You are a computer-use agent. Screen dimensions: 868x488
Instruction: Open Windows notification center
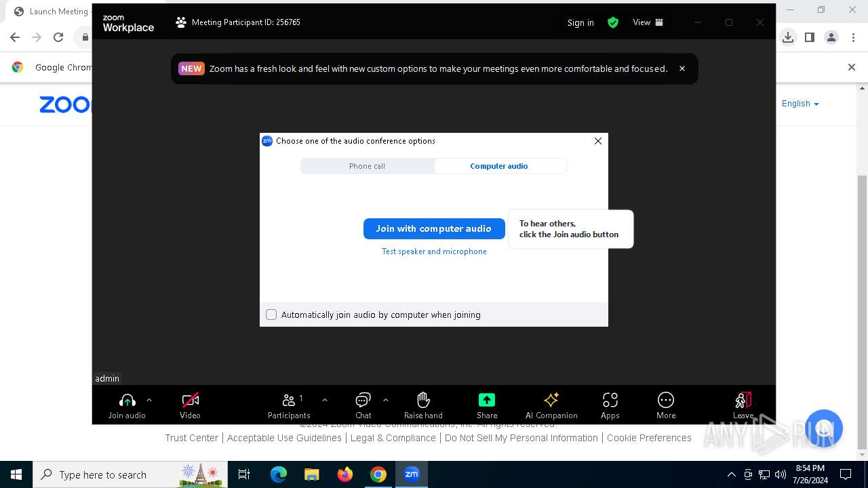[846, 474]
